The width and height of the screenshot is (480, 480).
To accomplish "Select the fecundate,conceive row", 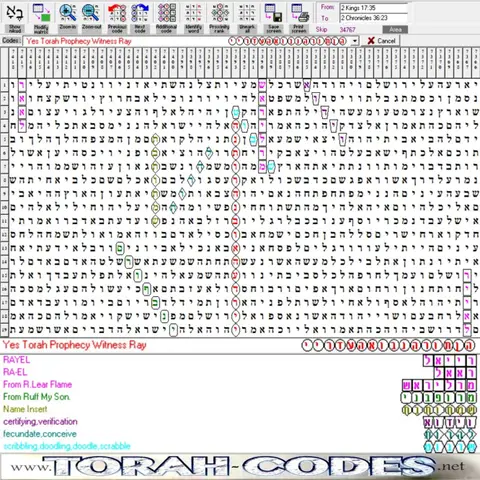I will (x=239, y=434).
